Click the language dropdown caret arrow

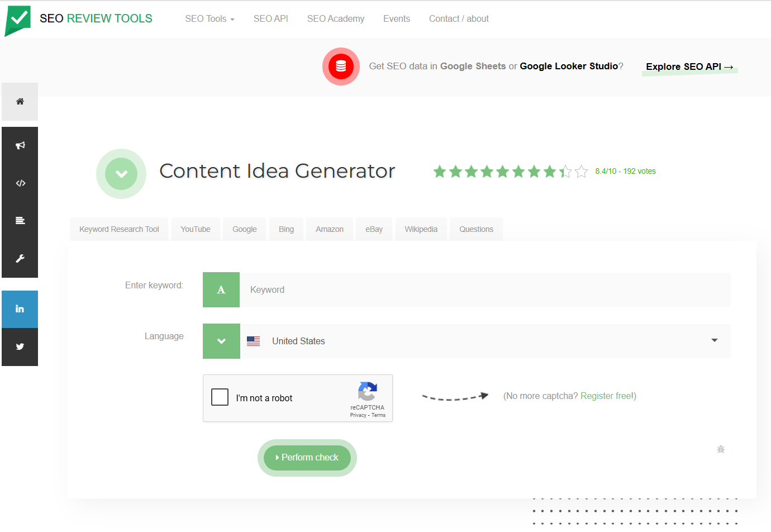(714, 340)
